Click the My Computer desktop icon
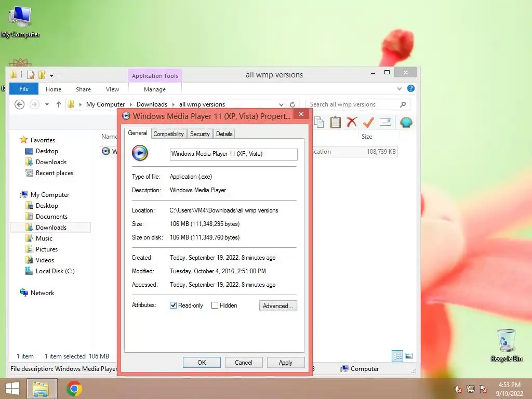The image size is (532, 399). 20,21
